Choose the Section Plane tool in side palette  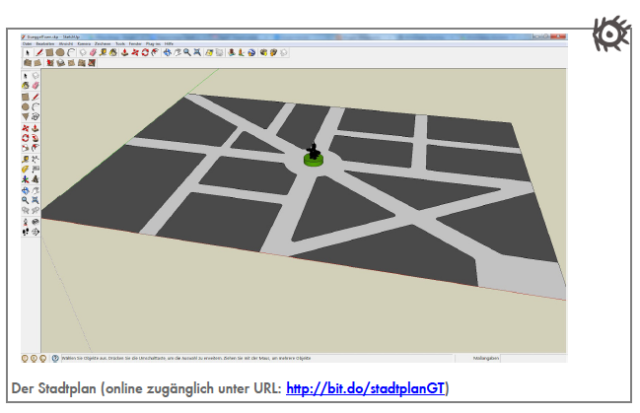(36, 231)
